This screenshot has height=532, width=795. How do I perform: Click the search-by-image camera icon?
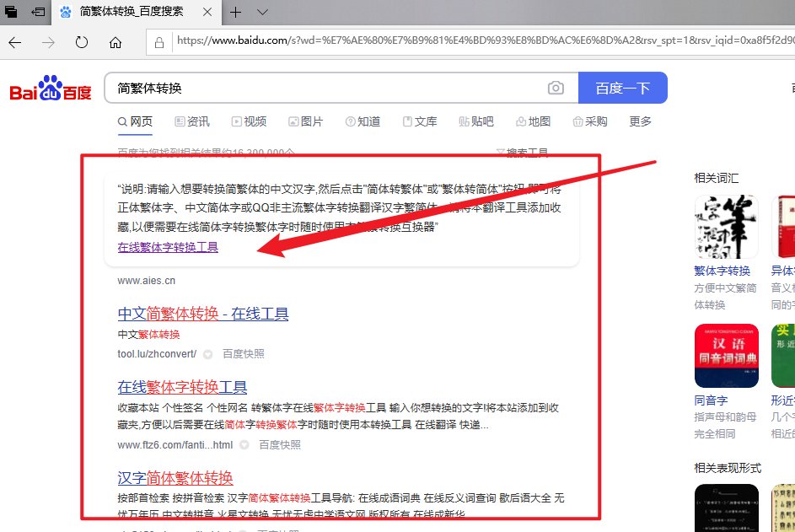point(556,88)
